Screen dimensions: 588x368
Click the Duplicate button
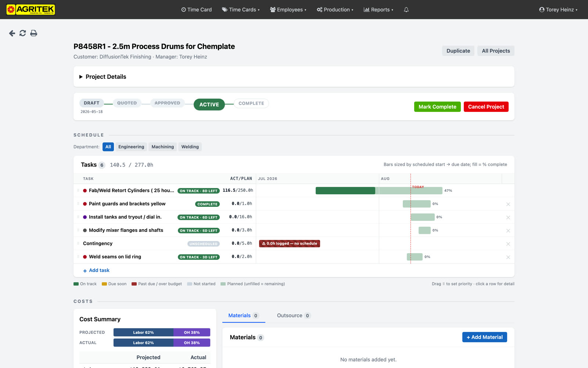(x=458, y=51)
